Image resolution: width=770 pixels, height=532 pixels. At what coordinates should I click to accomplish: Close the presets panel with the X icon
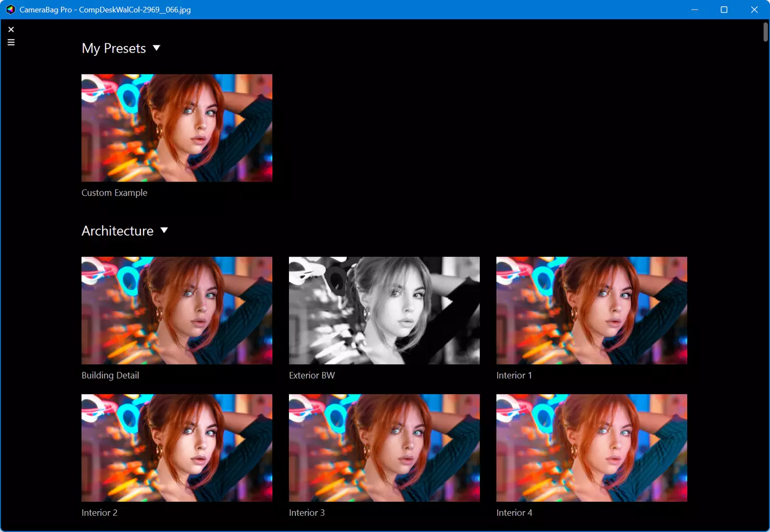(11, 30)
